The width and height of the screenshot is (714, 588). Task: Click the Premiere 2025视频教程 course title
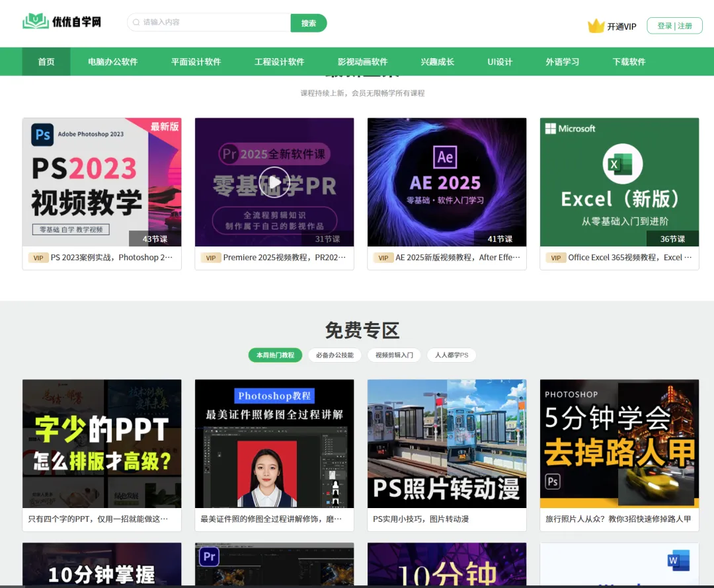[x=284, y=258]
